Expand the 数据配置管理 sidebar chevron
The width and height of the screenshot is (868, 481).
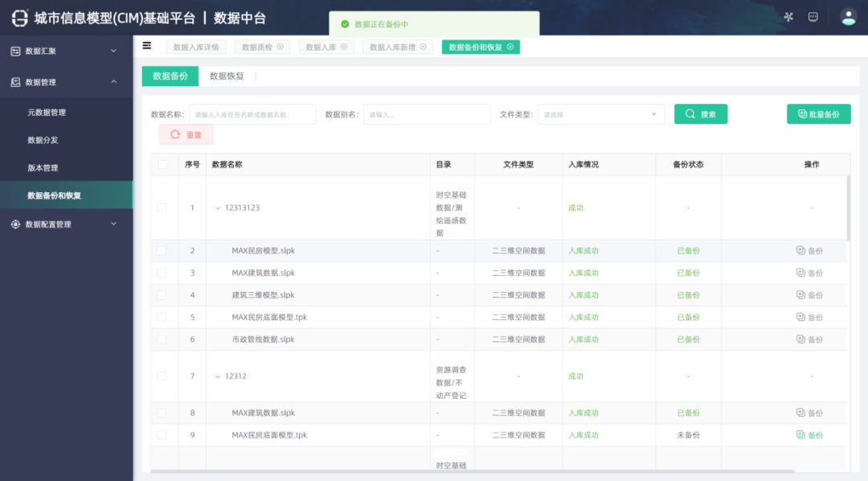coord(113,224)
